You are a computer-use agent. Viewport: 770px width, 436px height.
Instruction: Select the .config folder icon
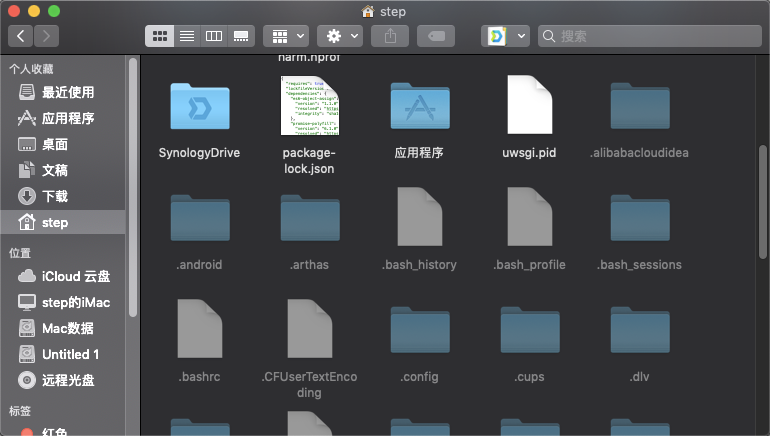(x=420, y=329)
